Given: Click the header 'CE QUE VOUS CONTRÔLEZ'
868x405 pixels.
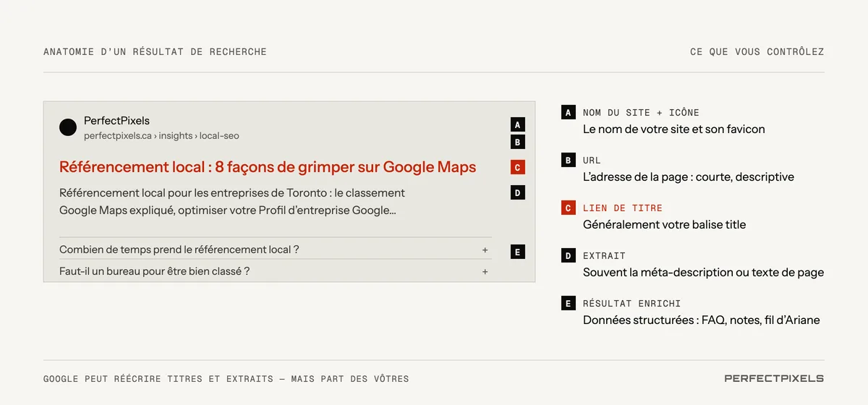Looking at the screenshot, I should 757,51.
